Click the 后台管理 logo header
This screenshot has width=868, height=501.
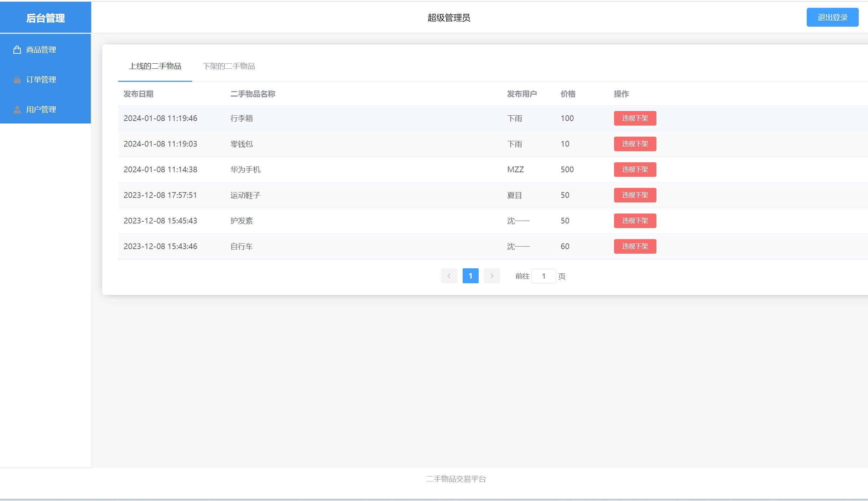pos(46,18)
